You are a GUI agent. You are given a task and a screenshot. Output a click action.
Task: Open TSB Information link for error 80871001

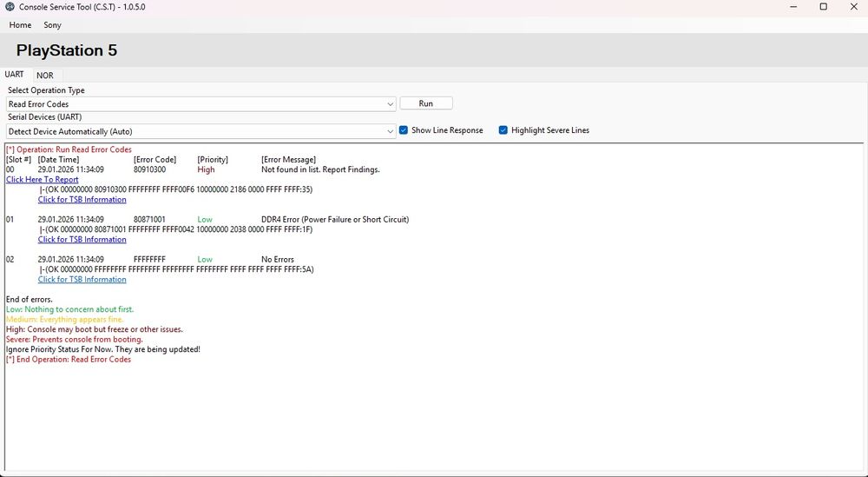pyautogui.click(x=82, y=239)
